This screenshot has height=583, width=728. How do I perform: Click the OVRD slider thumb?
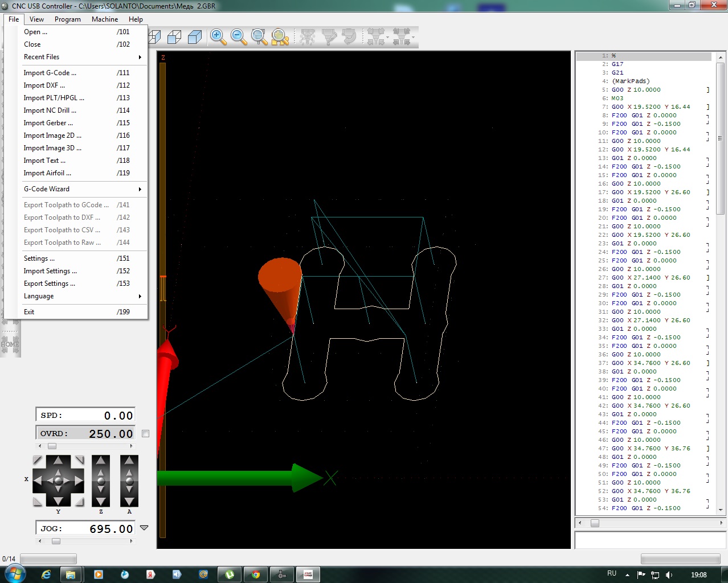(x=52, y=446)
